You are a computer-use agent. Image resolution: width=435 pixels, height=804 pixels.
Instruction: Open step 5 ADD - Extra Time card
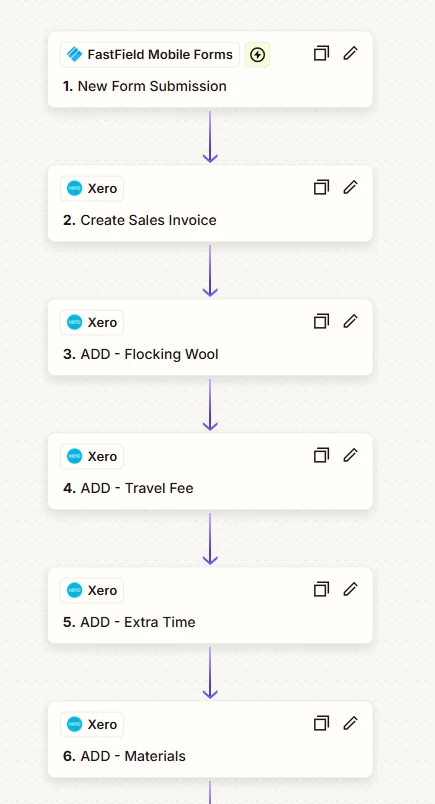[x=210, y=605]
